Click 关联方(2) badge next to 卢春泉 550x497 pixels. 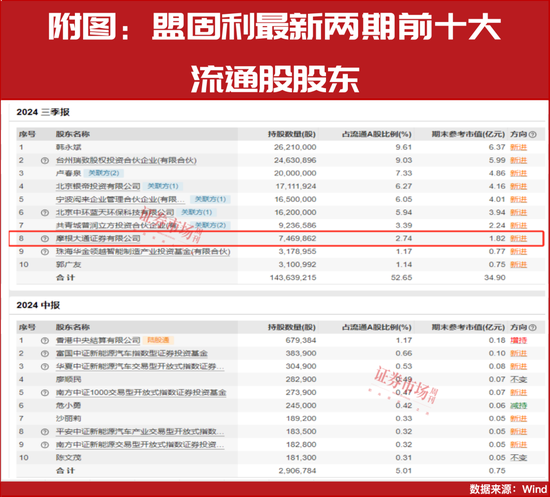103,173
